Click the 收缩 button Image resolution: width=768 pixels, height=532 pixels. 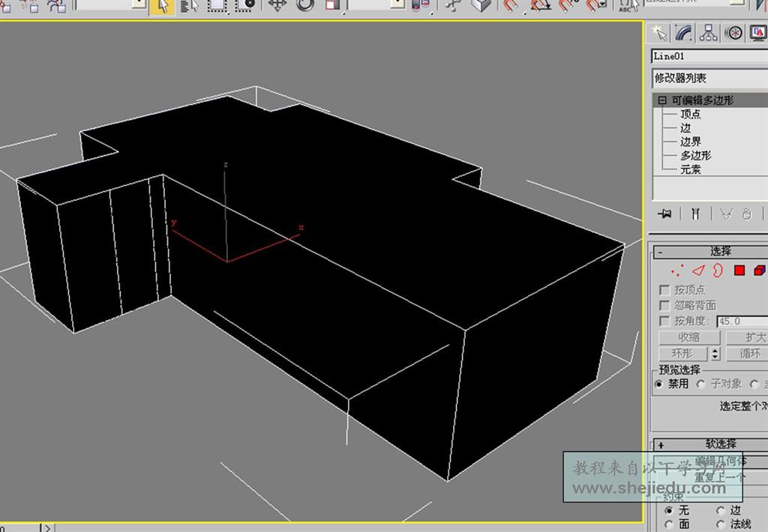[x=688, y=338]
